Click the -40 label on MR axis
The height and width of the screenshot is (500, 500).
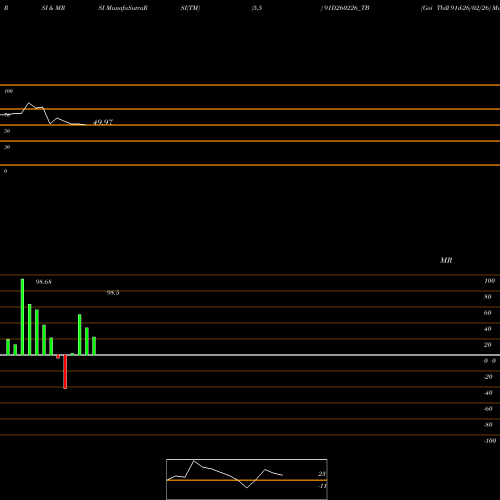[x=488, y=393]
